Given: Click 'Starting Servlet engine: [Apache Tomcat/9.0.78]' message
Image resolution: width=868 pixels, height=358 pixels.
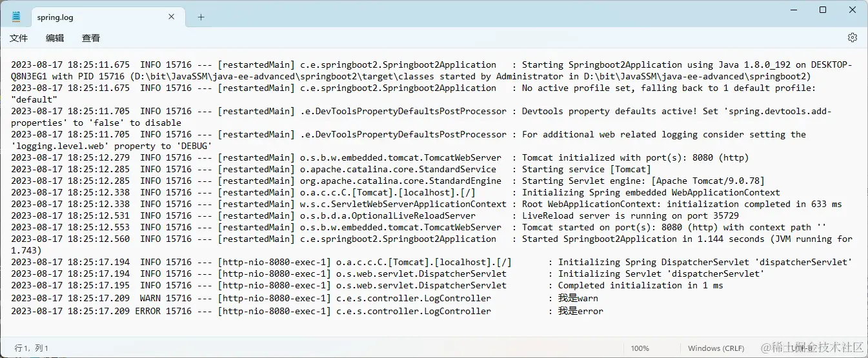Looking at the screenshot, I should [643, 181].
